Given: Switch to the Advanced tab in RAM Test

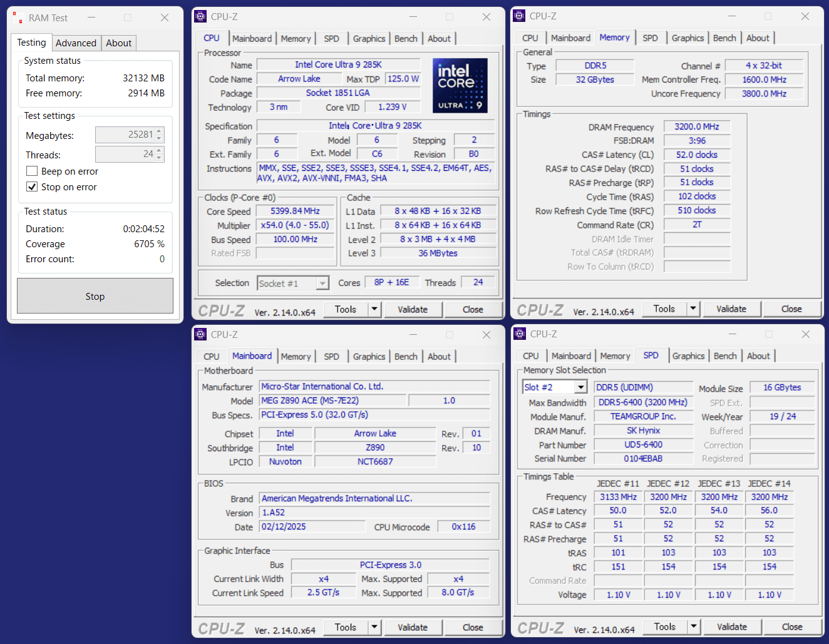Looking at the screenshot, I should pos(76,43).
